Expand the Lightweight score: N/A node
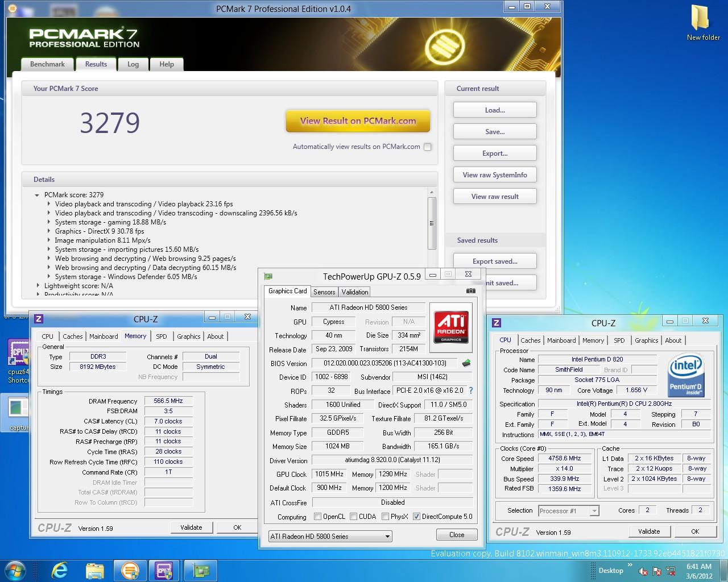The width and height of the screenshot is (728, 582). coord(38,286)
